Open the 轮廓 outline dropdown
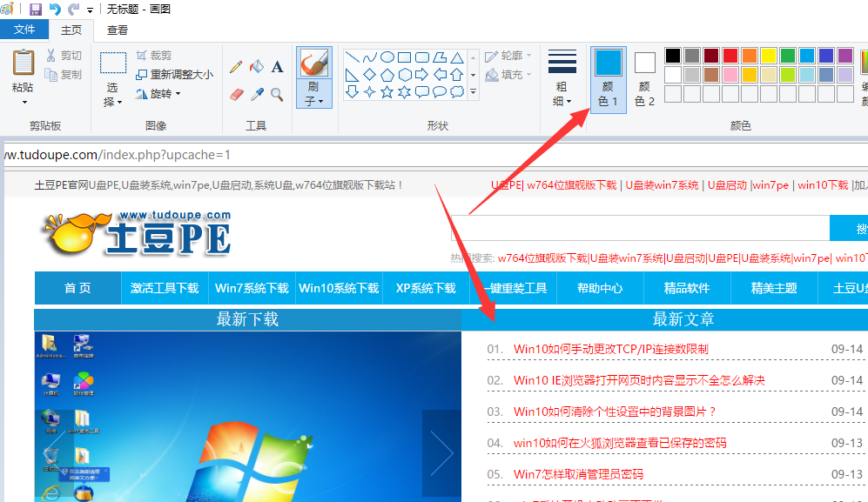Image resolution: width=868 pixels, height=502 pixels. click(x=508, y=56)
